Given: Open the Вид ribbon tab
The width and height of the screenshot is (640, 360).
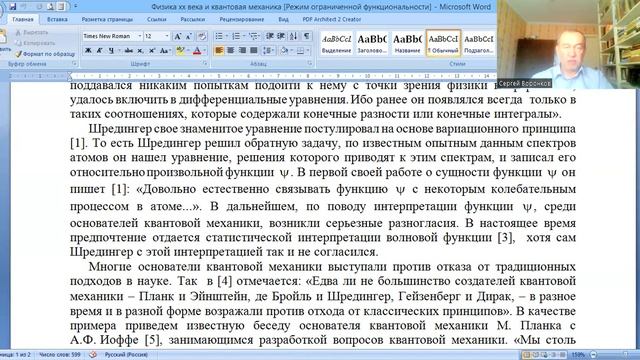Looking at the screenshot, I should pyautogui.click(x=283, y=19).
